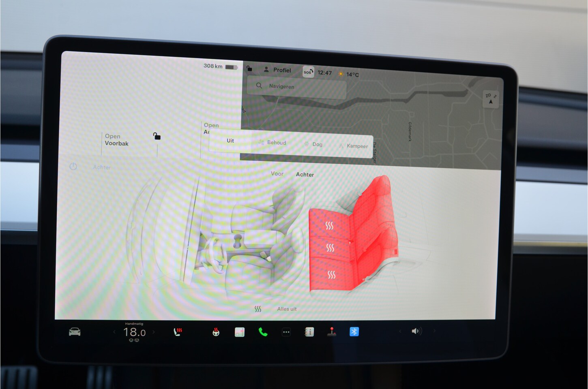Tap the heated steering wheel icon
This screenshot has height=389, width=588.
click(216, 332)
